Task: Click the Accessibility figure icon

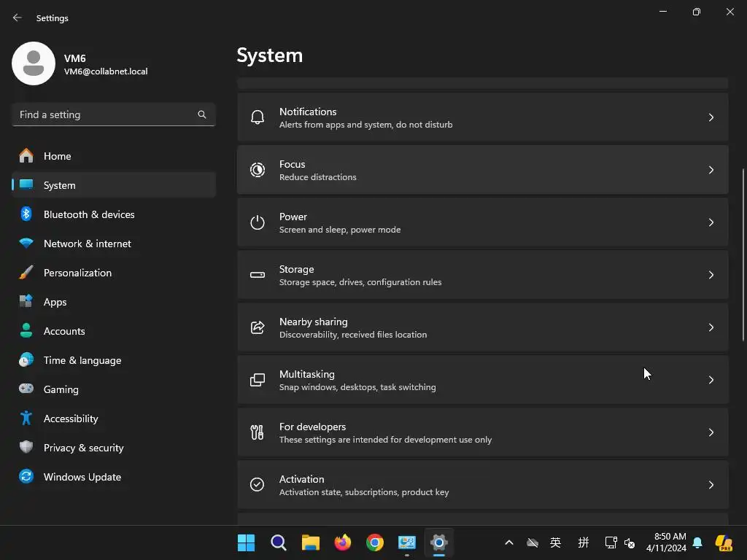Action: tap(26, 418)
